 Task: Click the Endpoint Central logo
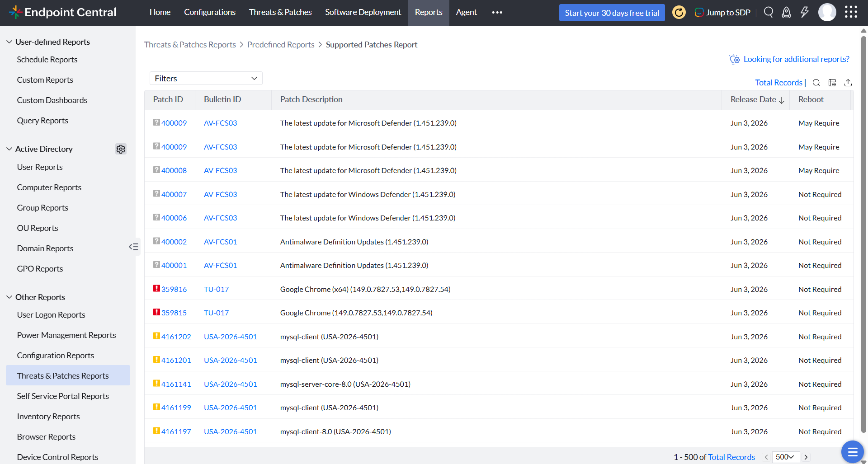tap(63, 12)
